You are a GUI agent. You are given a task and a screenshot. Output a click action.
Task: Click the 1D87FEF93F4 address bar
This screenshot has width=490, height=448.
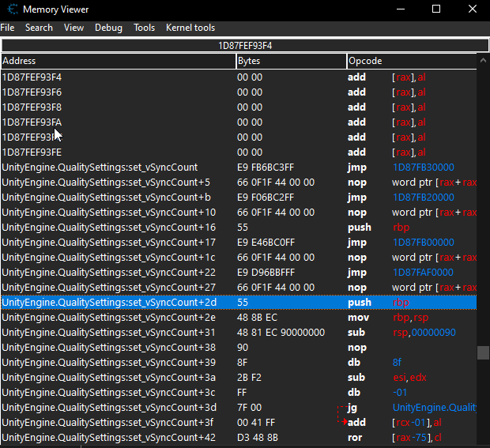245,45
